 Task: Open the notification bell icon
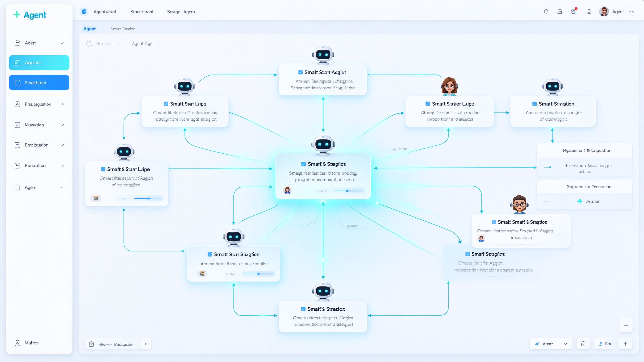(x=546, y=12)
